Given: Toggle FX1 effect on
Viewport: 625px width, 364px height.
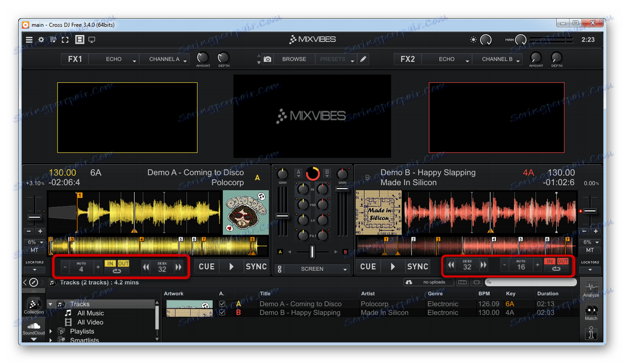Looking at the screenshot, I should (75, 59).
